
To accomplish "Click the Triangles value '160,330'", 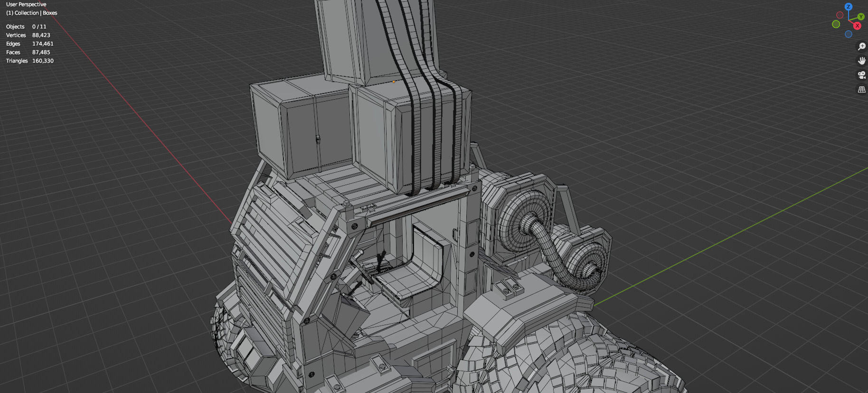I will tap(43, 61).
